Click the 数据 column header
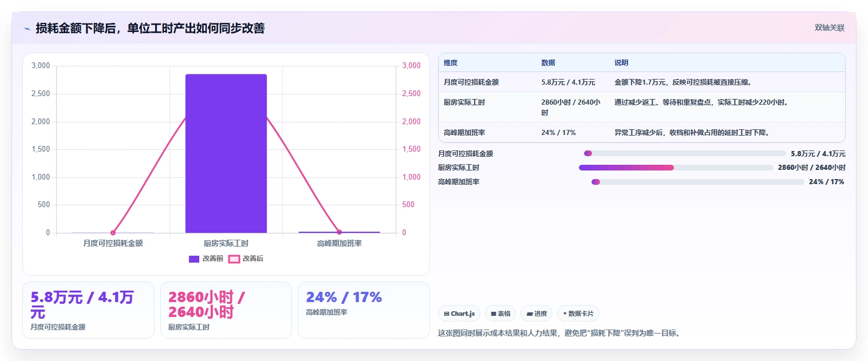 pyautogui.click(x=548, y=63)
